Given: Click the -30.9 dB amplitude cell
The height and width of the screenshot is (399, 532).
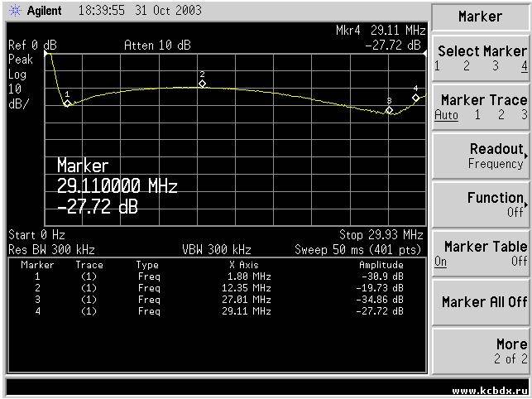Looking at the screenshot, I should click(x=382, y=276).
